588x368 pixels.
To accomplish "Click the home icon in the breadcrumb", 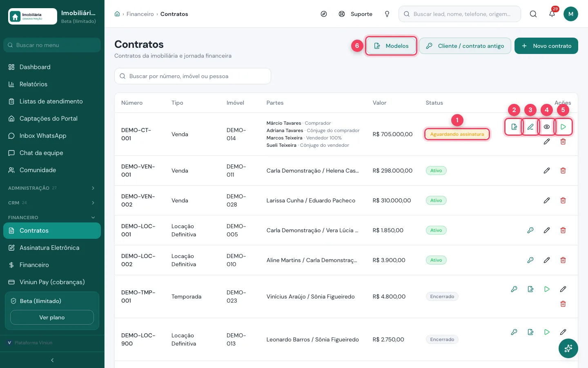I will pos(117,14).
